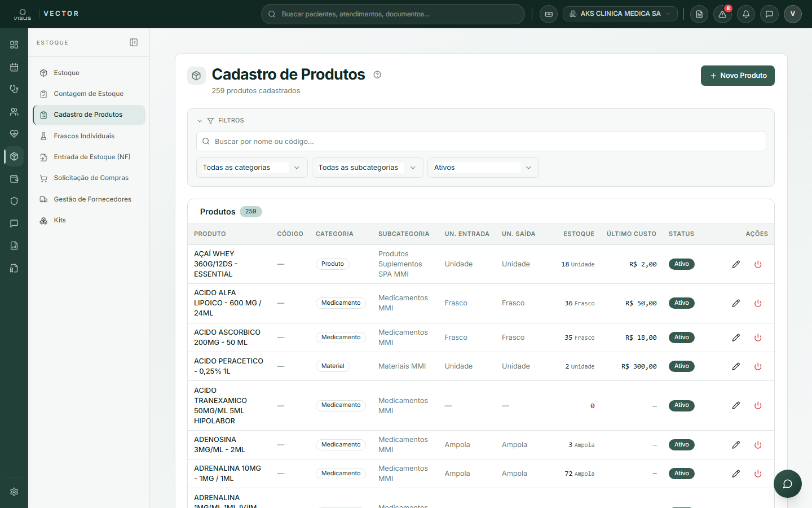The image size is (812, 508).
Task: Open the calendar icon in left rail
Action: coord(14,67)
